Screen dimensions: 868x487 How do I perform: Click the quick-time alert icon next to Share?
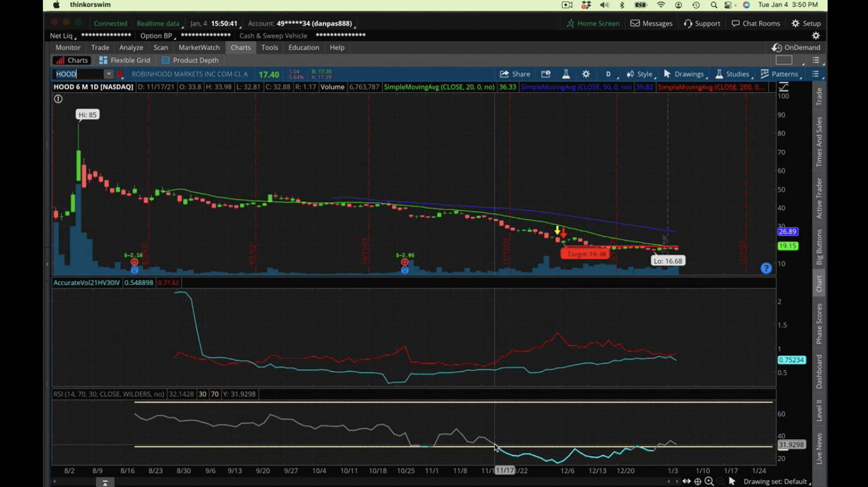click(x=546, y=74)
